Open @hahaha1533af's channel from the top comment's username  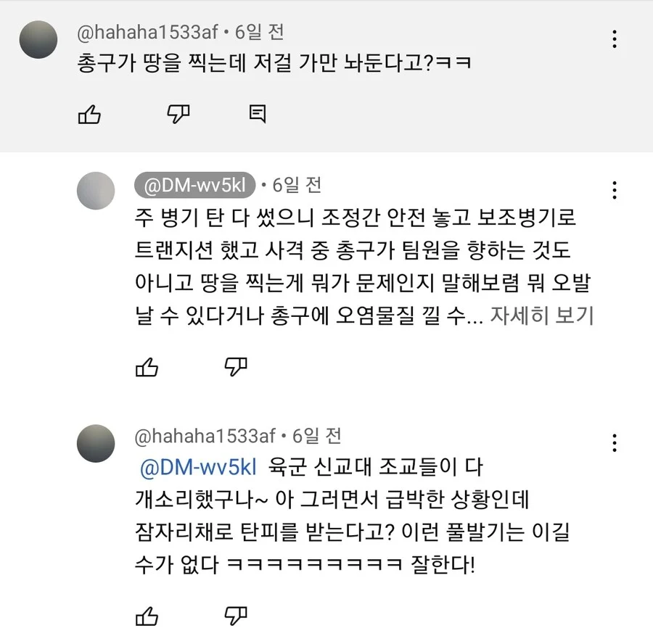coord(147,33)
